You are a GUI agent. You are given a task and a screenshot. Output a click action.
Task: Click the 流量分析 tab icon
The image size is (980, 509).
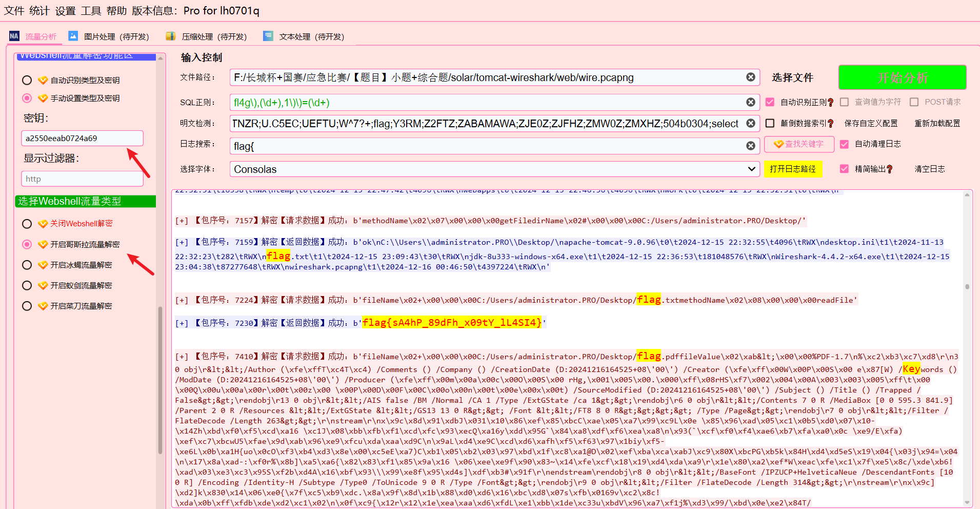tap(14, 36)
